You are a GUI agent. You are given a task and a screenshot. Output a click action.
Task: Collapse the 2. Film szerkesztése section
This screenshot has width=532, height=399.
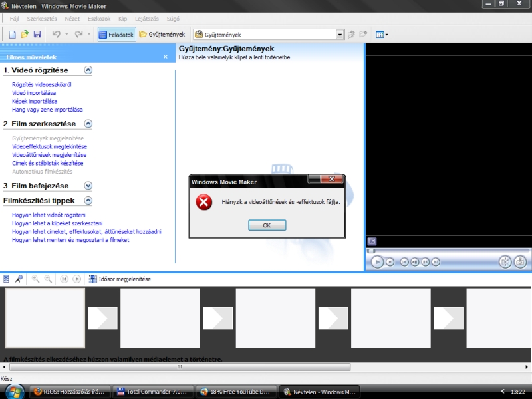pyautogui.click(x=88, y=124)
